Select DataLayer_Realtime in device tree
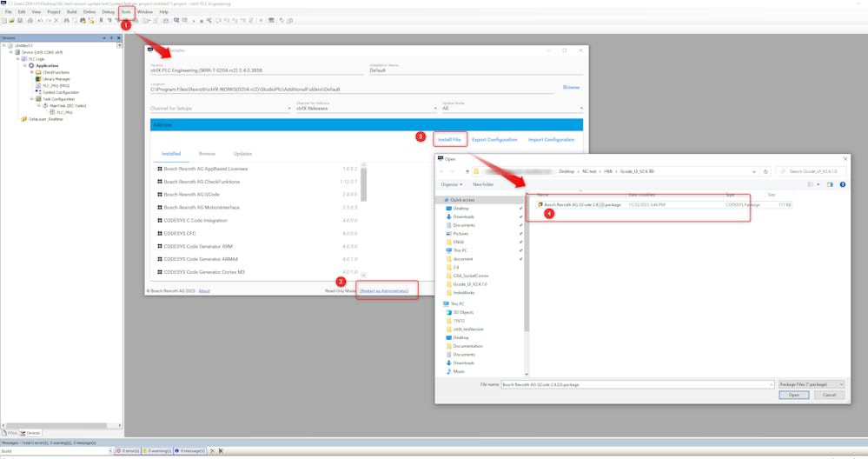 click(46, 119)
